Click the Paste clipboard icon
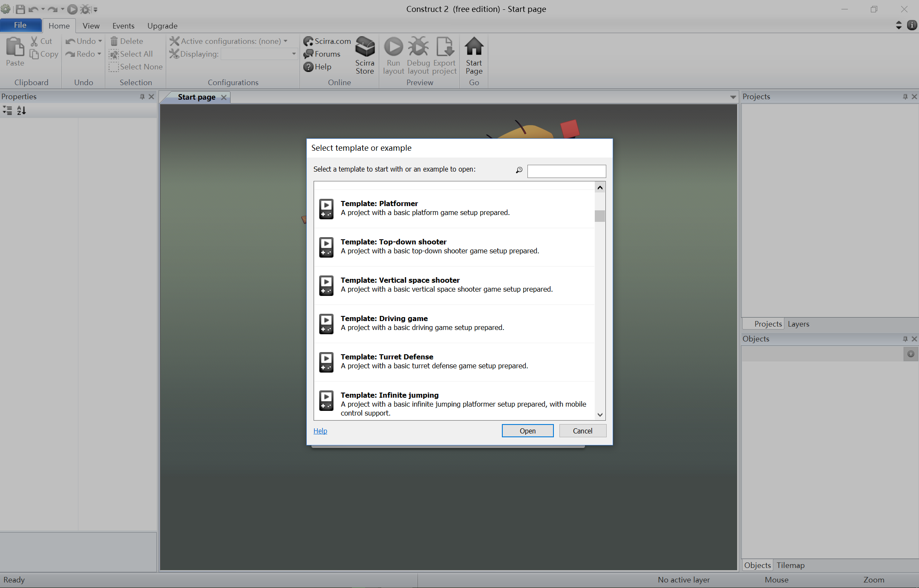 coord(15,47)
